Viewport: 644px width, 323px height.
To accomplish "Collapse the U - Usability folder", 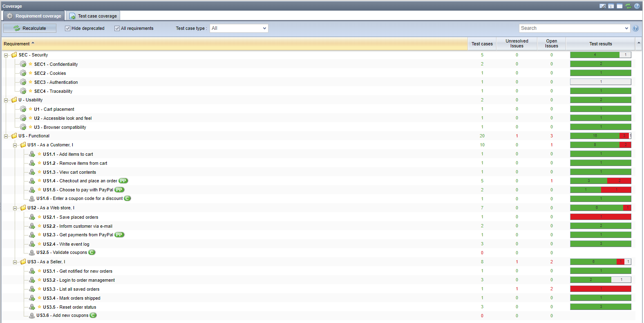I will click(x=6, y=100).
